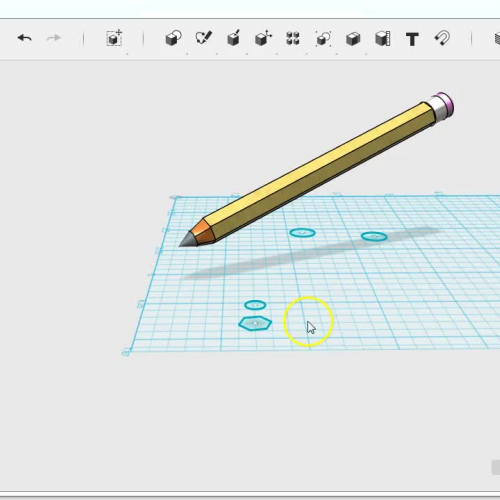Select the ellipse sketch directly beneath the pencil body
Viewport: 500px width, 500px height.
[302, 233]
